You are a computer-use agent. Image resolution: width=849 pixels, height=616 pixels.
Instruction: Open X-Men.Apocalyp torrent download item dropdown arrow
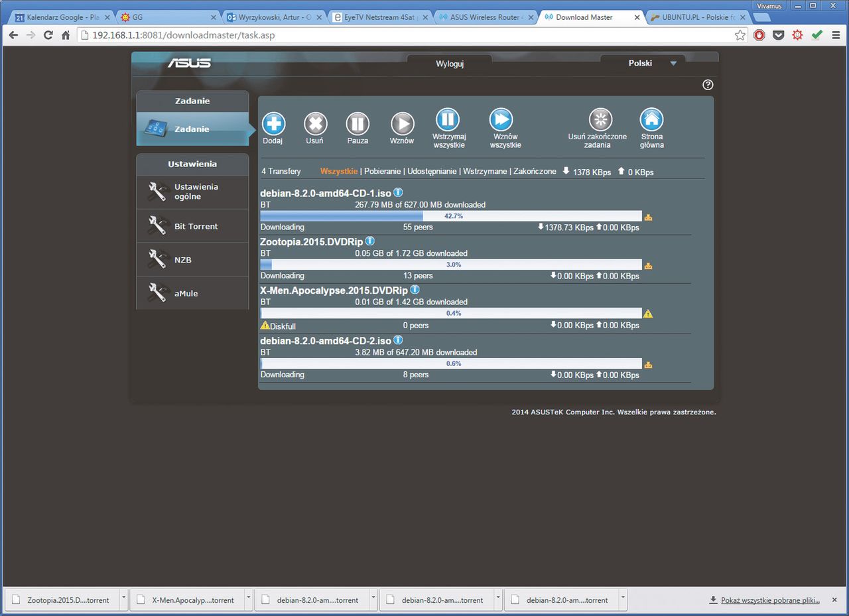coord(248,599)
